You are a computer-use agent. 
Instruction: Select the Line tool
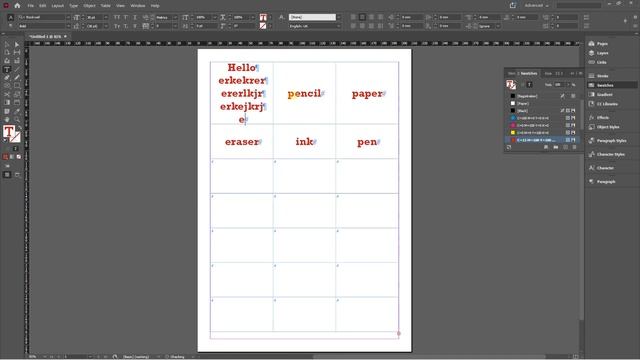click(17, 69)
